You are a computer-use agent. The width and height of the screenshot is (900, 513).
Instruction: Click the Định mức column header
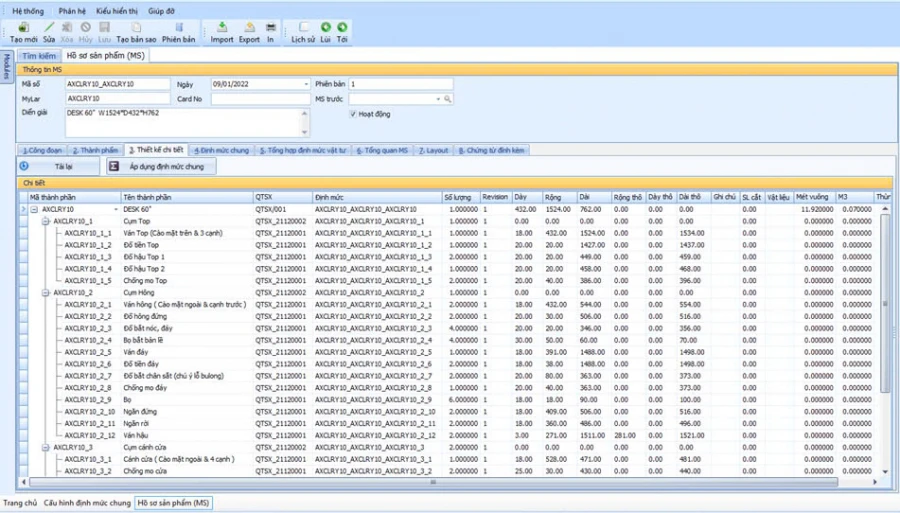(377, 197)
